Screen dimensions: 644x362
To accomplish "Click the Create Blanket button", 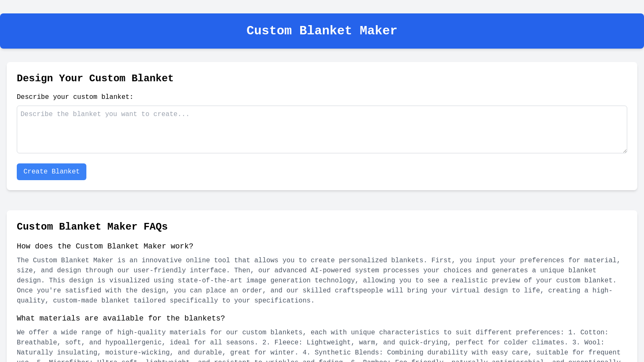I will (x=51, y=172).
